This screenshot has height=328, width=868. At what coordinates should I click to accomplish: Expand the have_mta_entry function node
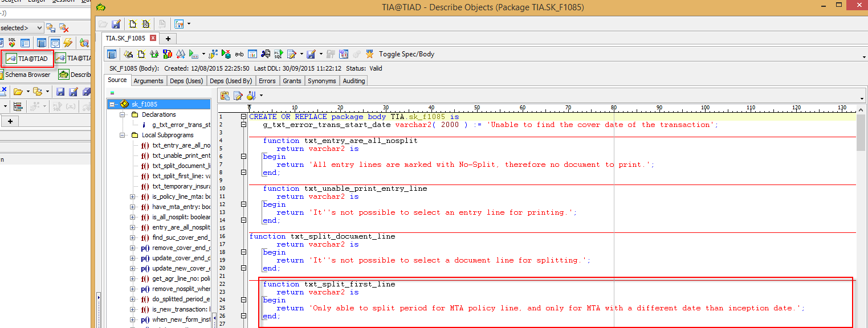[x=133, y=207]
